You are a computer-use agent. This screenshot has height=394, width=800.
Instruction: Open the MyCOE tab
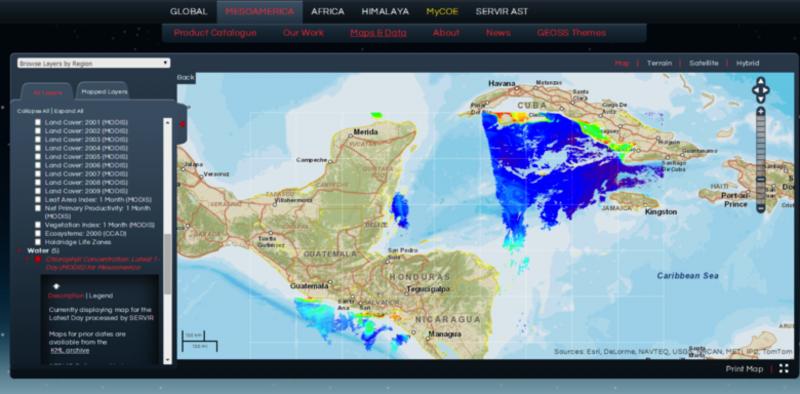pyautogui.click(x=442, y=11)
